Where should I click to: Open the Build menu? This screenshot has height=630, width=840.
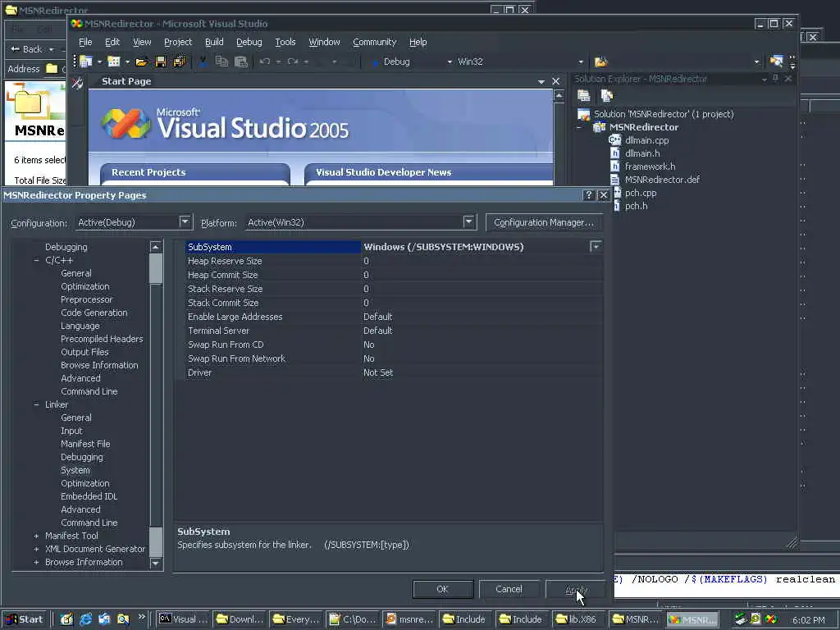click(x=214, y=42)
